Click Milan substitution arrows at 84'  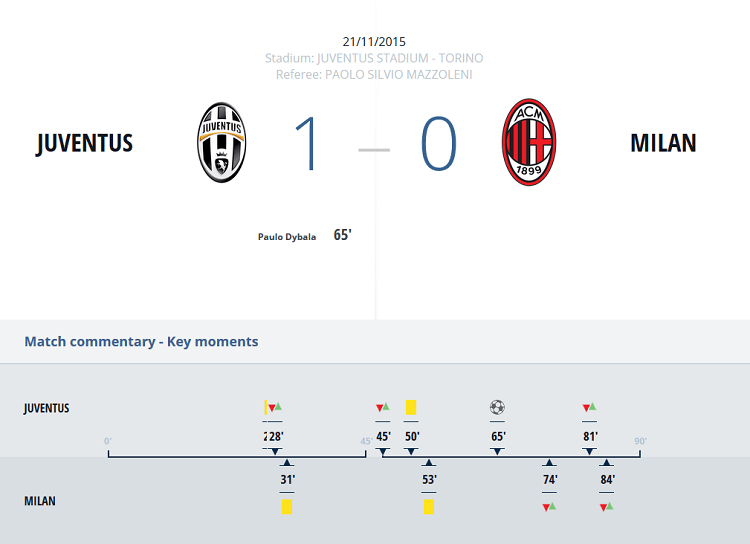[x=607, y=507]
